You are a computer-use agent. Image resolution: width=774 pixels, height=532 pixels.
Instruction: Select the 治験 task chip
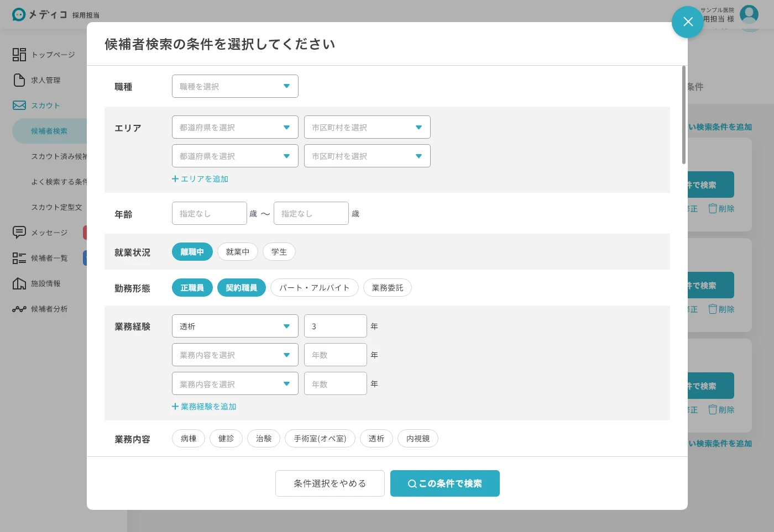pos(264,439)
